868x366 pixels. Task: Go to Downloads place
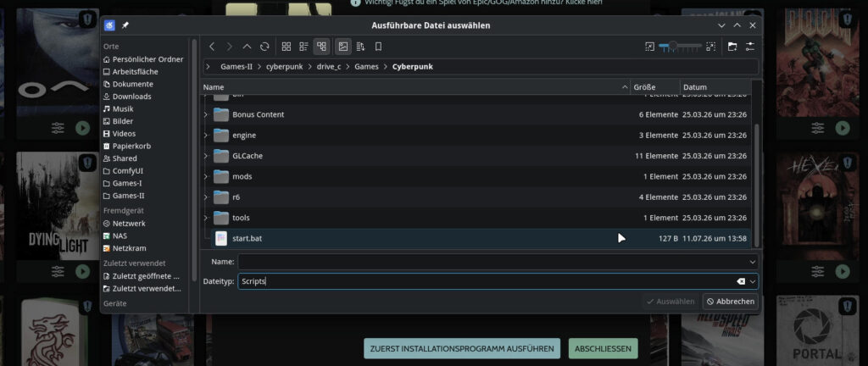coord(127,97)
